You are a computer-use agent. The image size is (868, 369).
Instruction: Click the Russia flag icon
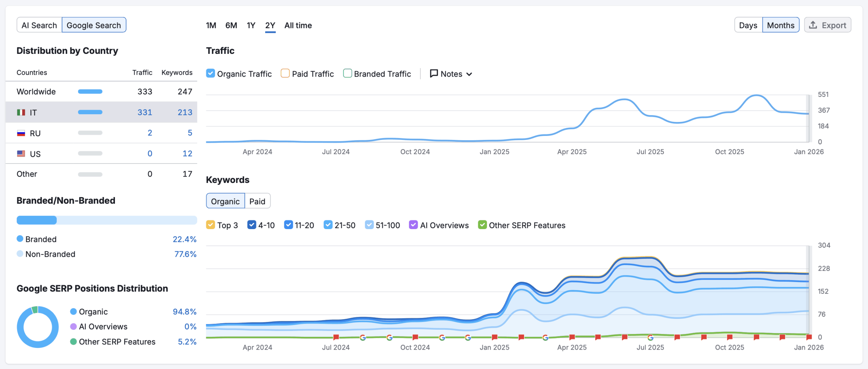(x=21, y=133)
